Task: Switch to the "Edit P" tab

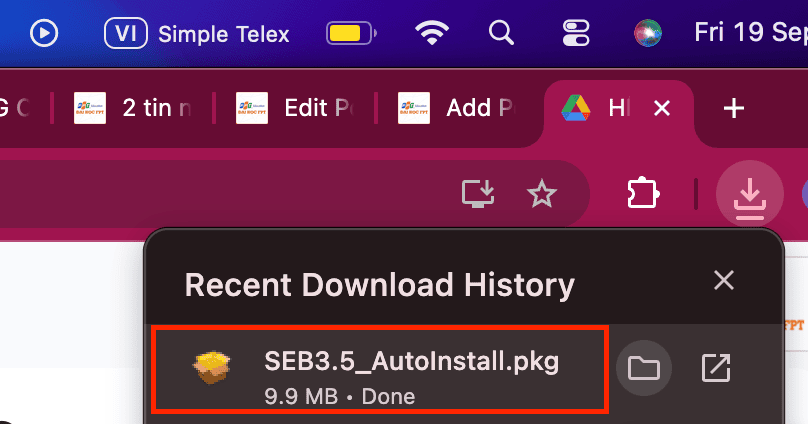Action: pyautogui.click(x=297, y=108)
